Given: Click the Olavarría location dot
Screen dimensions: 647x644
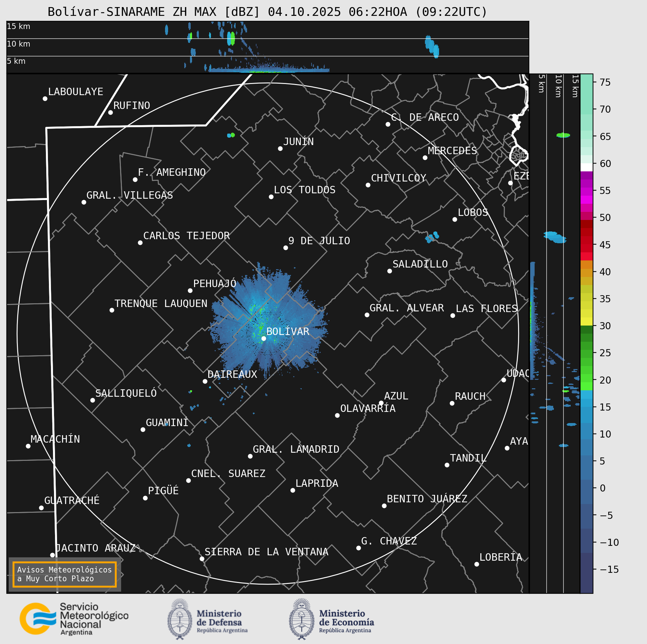Looking at the screenshot, I should (337, 415).
